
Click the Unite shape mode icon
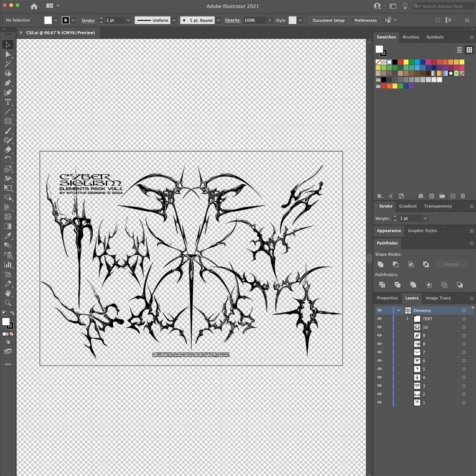click(x=380, y=264)
